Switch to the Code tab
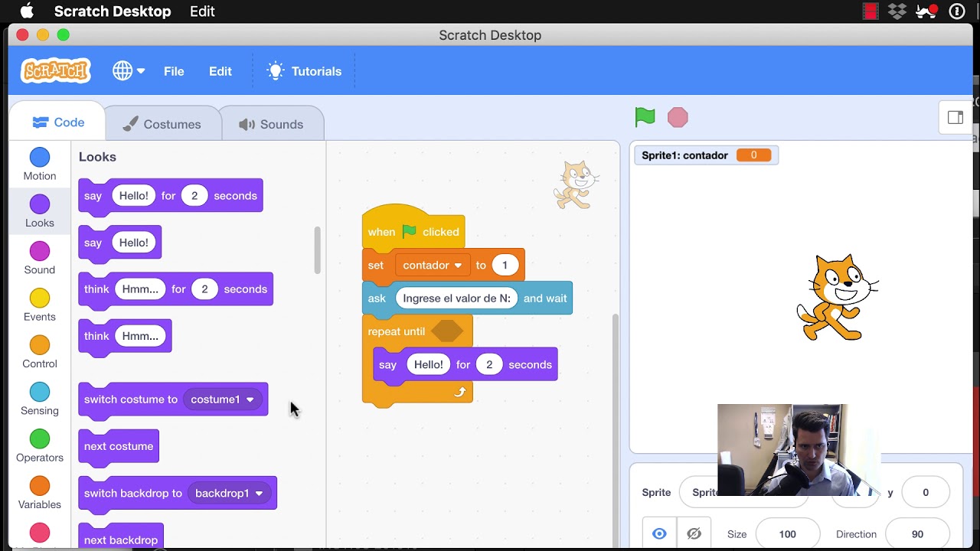Viewport: 980px width, 551px height. (58, 122)
